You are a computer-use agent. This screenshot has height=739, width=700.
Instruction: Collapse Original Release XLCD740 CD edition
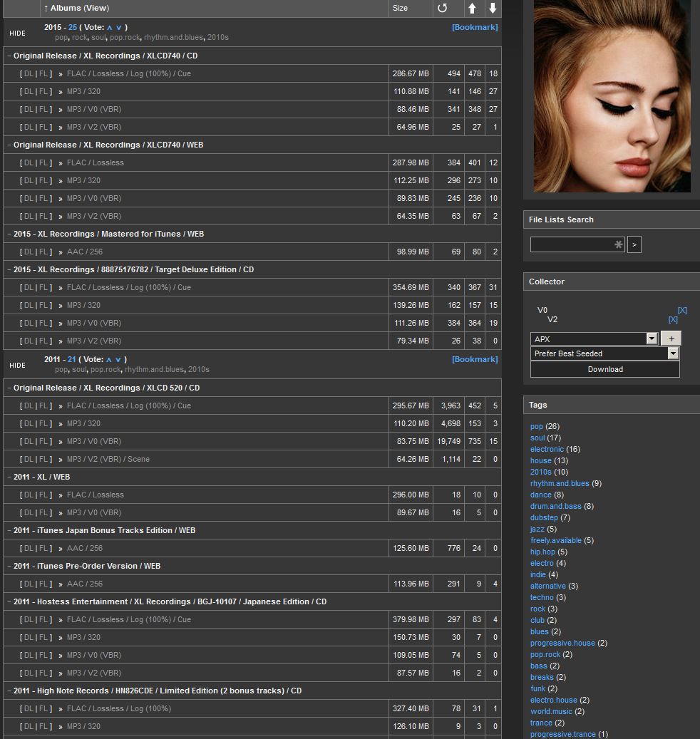pos(9,56)
